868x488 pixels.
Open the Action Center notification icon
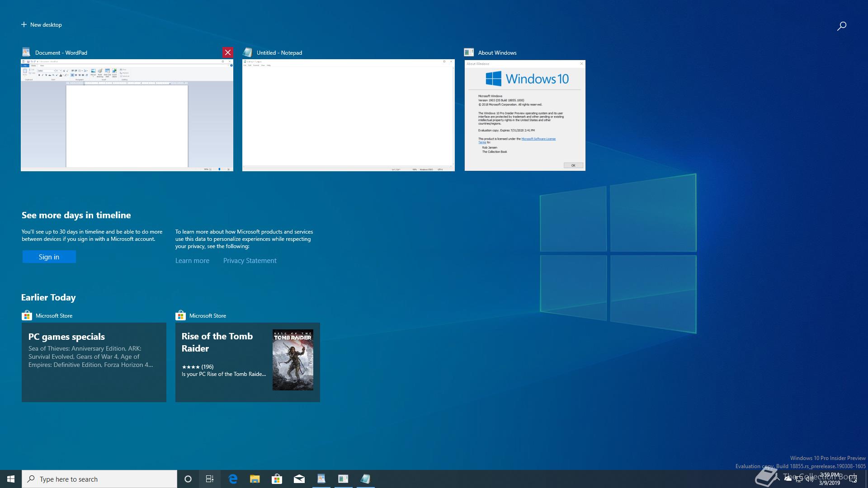(x=853, y=479)
